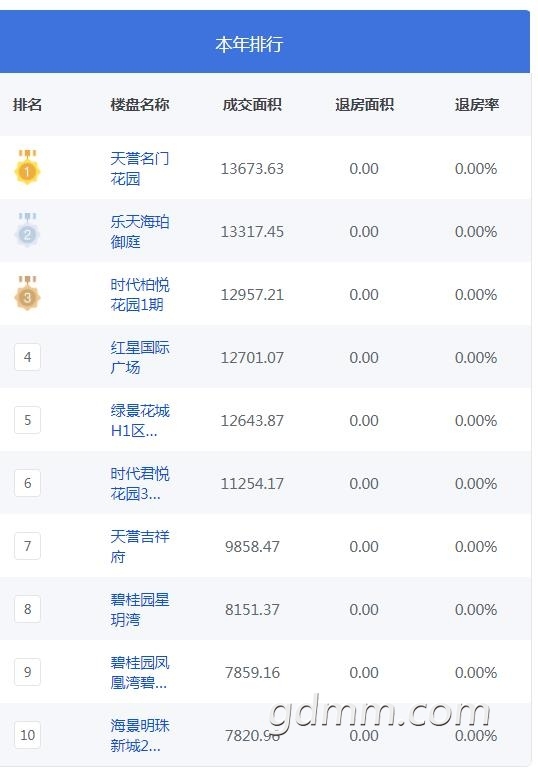
Task: Select the rank 5 number badge
Action: [27, 420]
